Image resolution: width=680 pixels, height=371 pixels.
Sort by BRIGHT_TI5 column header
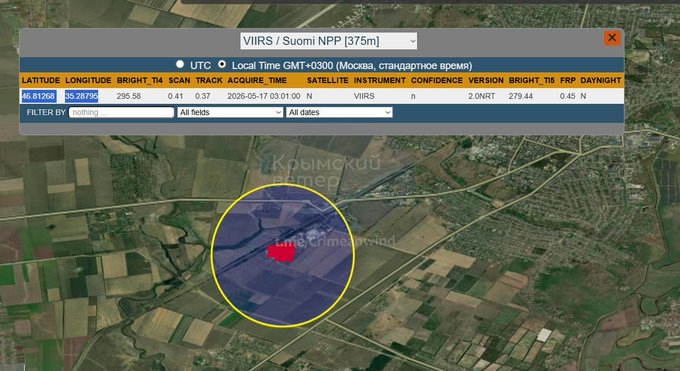point(532,80)
